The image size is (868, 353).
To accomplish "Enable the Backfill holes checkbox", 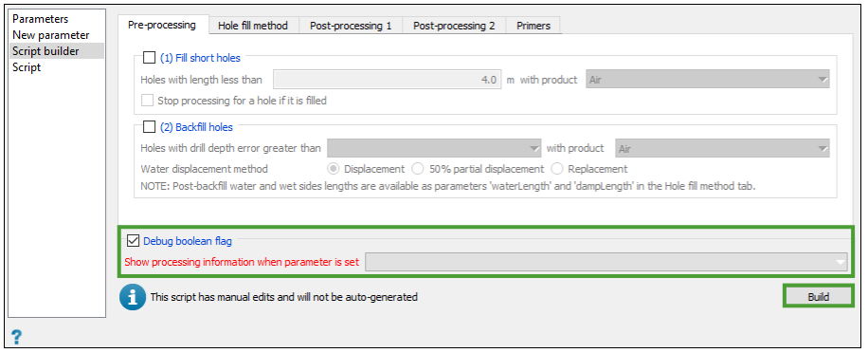I will click(x=149, y=127).
